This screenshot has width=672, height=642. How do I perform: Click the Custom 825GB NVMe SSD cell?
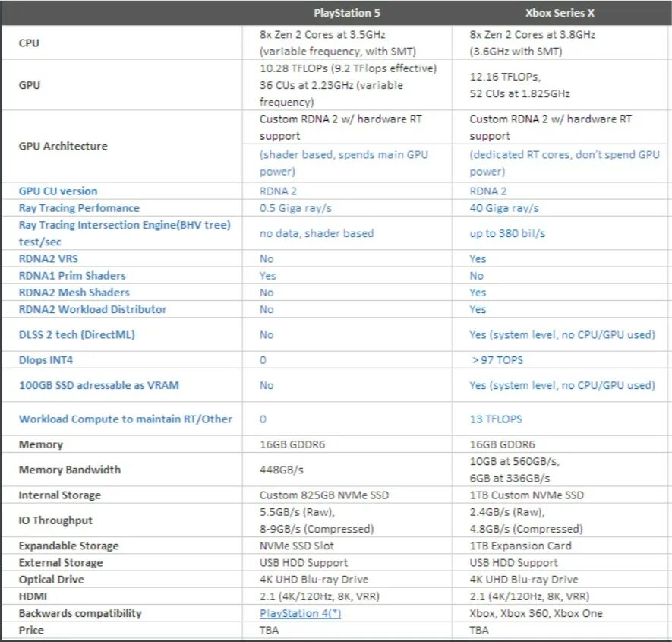click(x=324, y=495)
